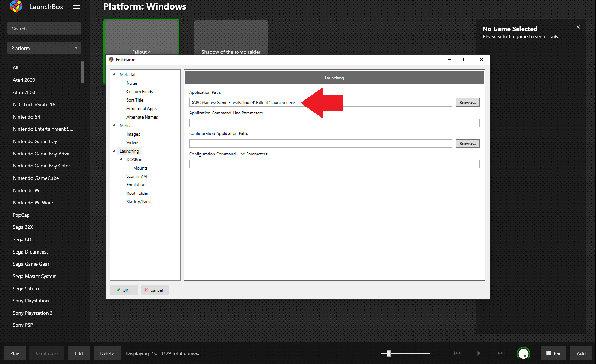Select the Fallout 4 game tile
Screen dimensions: 596x364
click(141, 38)
